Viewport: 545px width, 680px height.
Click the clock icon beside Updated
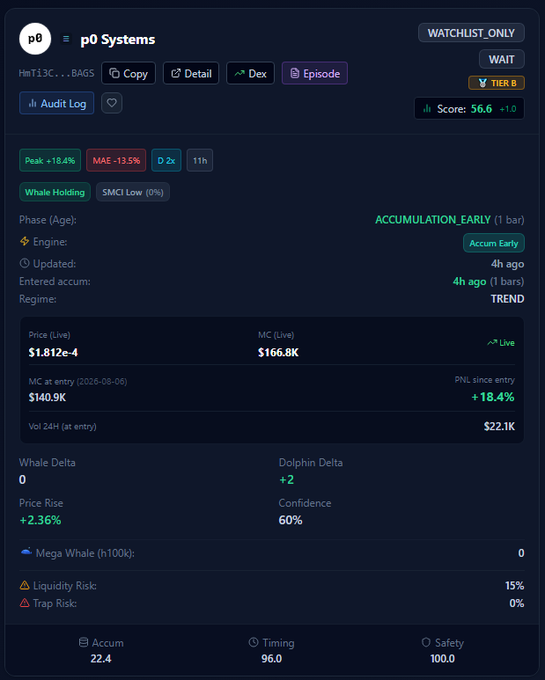click(25, 263)
